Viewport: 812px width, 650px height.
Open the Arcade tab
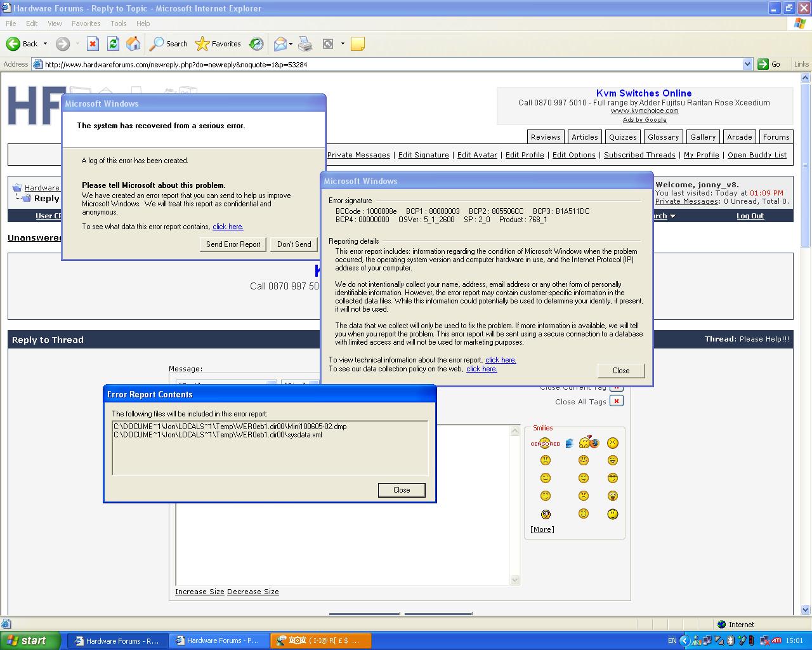coord(739,137)
